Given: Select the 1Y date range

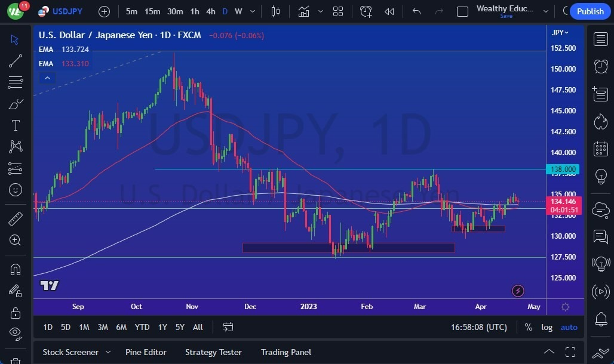Looking at the screenshot, I should [x=162, y=327].
